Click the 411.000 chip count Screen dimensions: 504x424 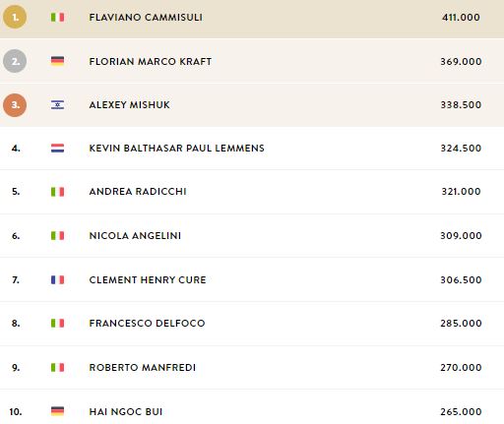point(461,17)
